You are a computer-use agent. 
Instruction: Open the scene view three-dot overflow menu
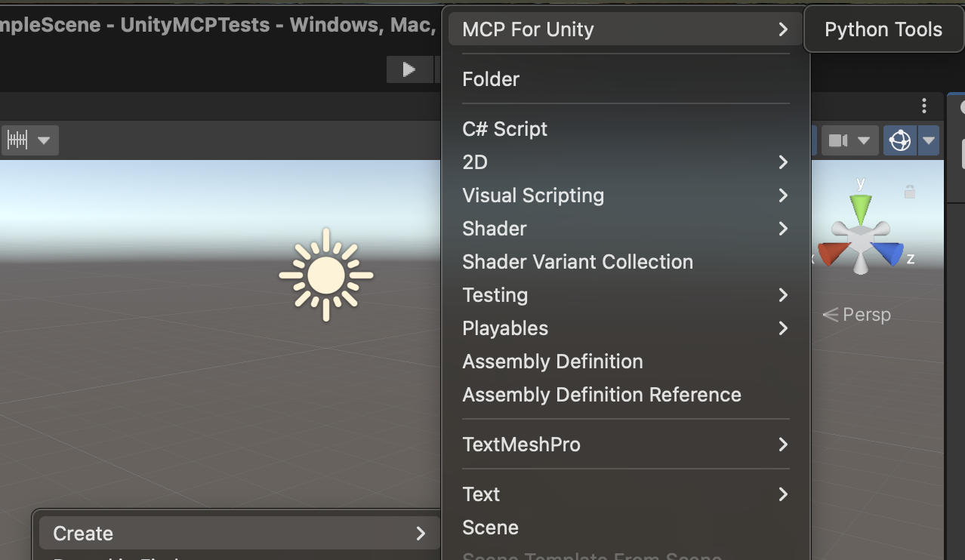pyautogui.click(x=924, y=106)
